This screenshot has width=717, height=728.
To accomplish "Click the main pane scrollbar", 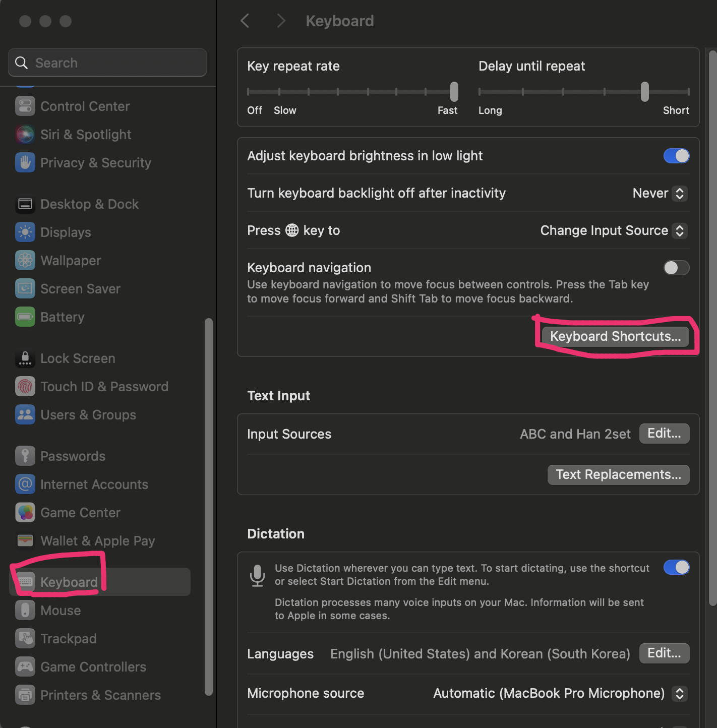I will pyautogui.click(x=712, y=328).
